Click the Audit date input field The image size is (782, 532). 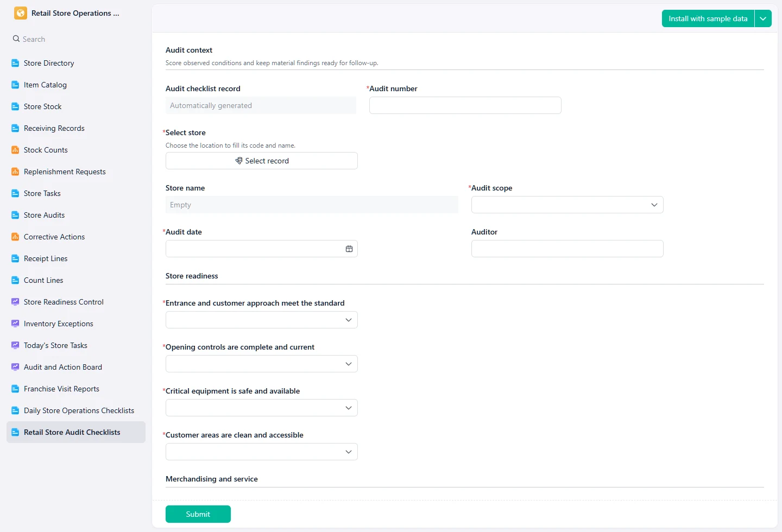(261, 249)
